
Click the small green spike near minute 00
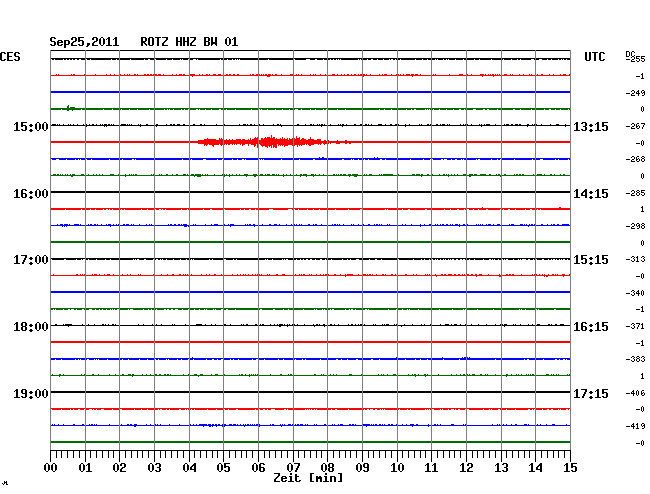pyautogui.click(x=70, y=108)
